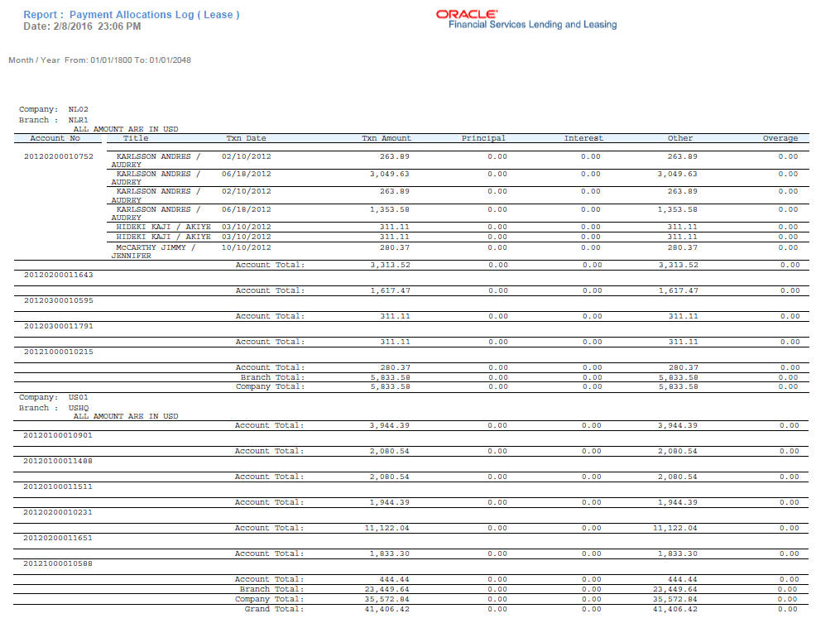
Task: Click the Txn Amount column header
Action: [x=386, y=138]
